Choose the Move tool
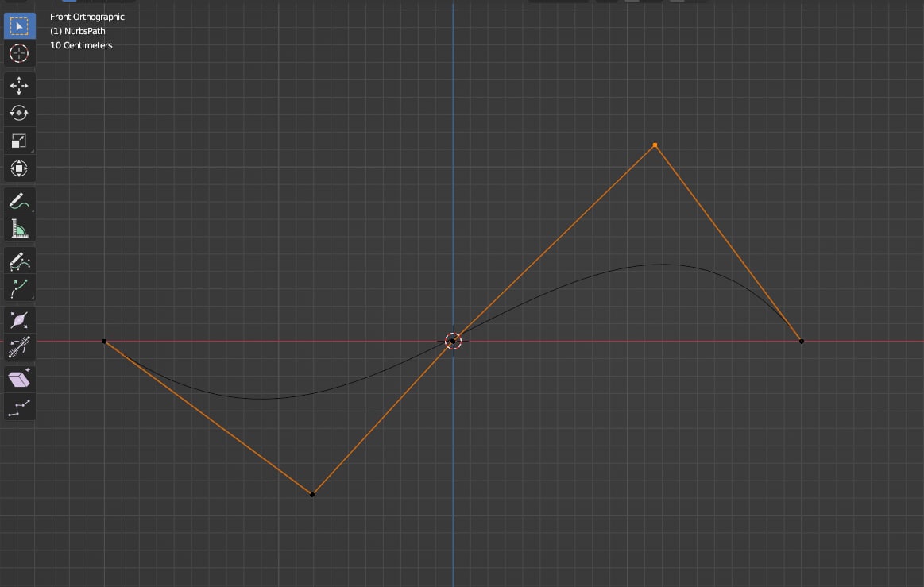 [x=19, y=86]
